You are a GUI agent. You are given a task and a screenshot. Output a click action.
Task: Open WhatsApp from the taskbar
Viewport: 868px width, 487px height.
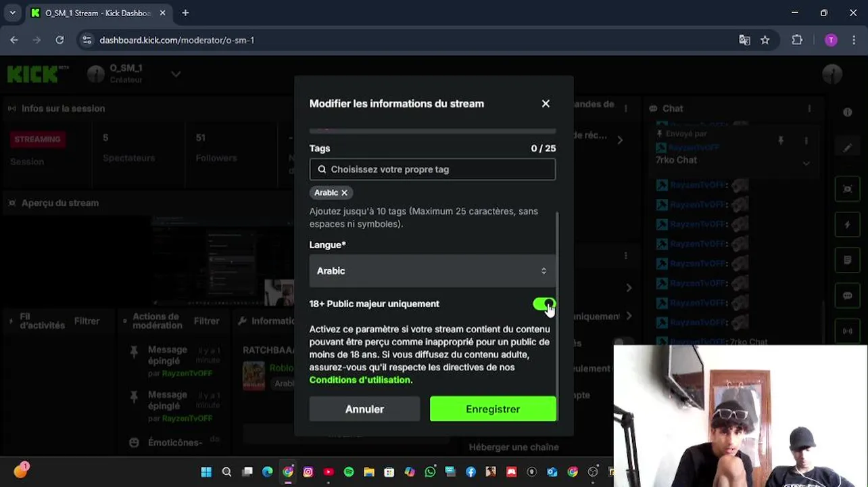pyautogui.click(x=430, y=472)
